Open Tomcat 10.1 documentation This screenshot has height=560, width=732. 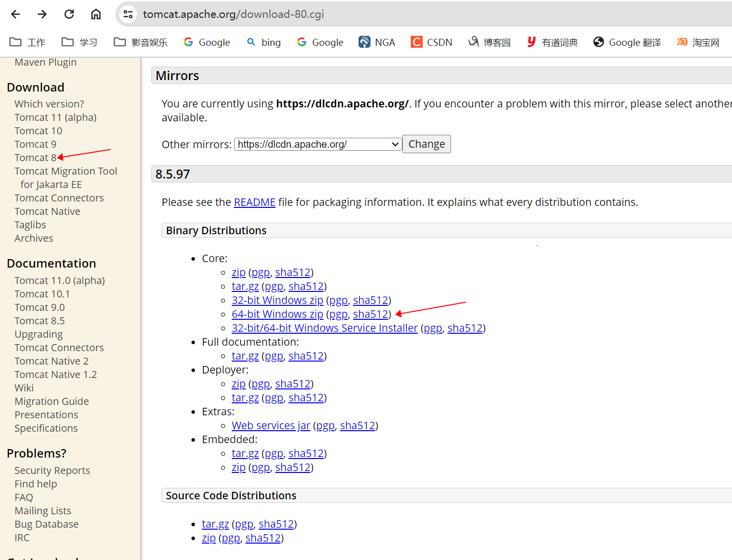pos(42,294)
